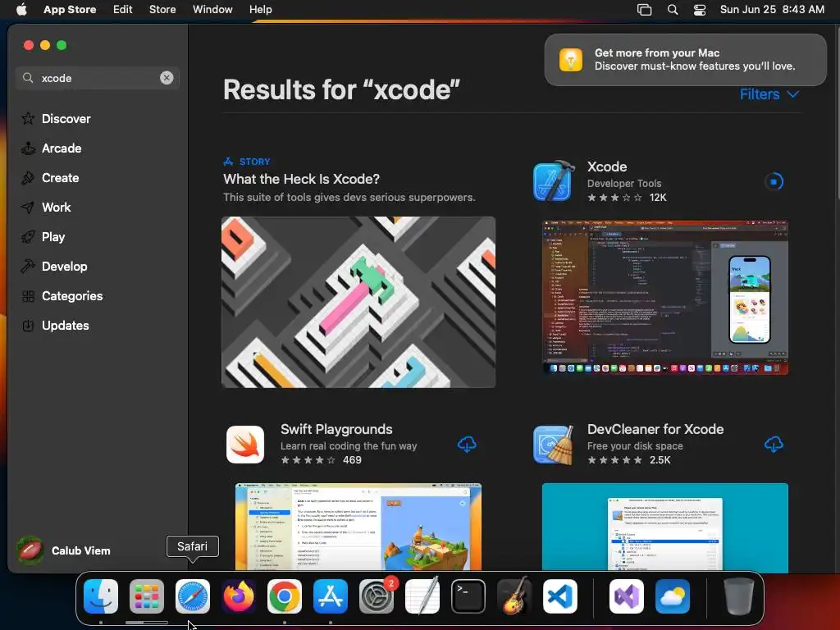Expand the Filters dropdown
Viewport: 840px width, 630px height.
click(x=769, y=94)
